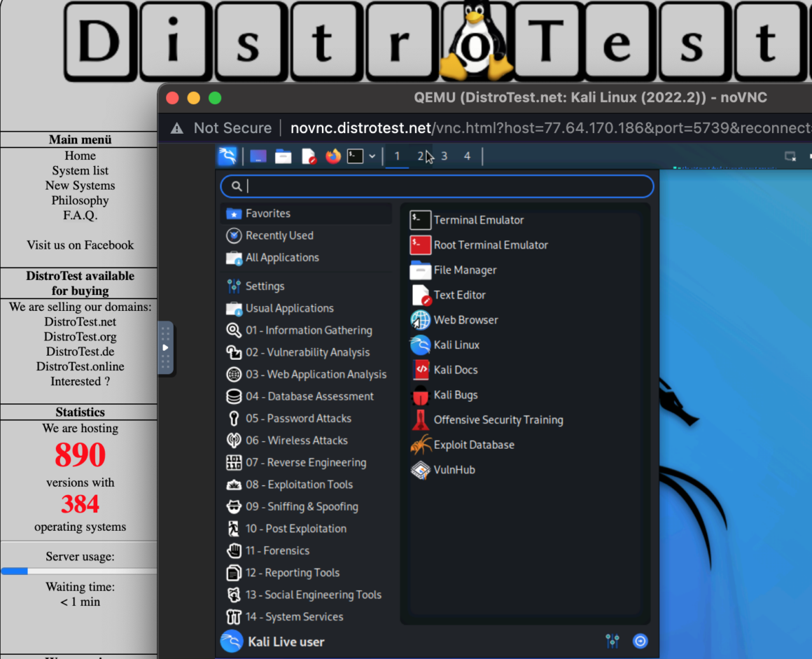Open 14 - System Services category

tap(306, 616)
